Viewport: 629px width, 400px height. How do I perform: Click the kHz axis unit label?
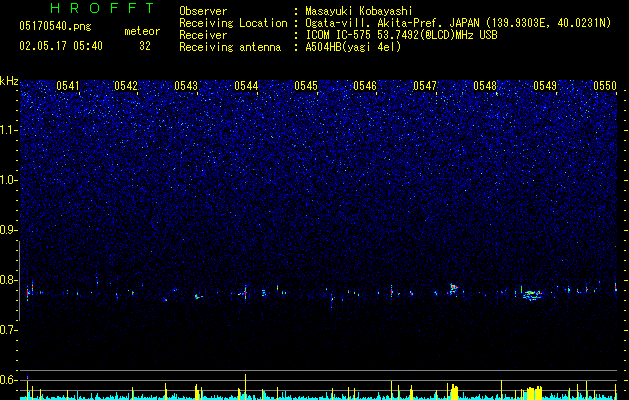pyautogui.click(x=9, y=81)
